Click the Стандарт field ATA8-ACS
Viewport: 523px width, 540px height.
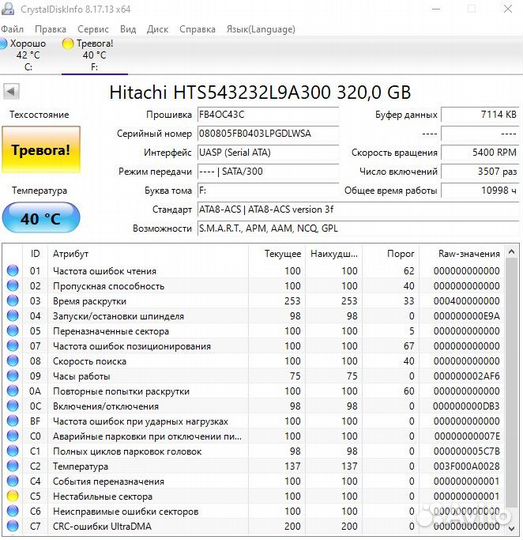click(x=358, y=209)
